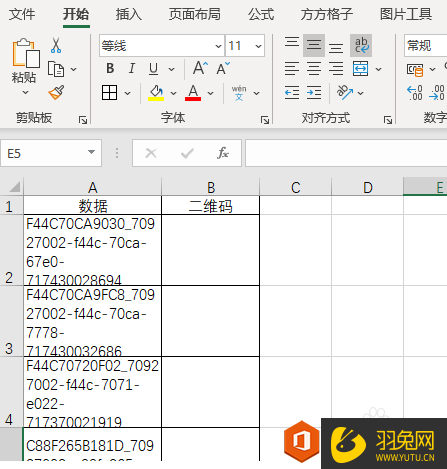
Task: Click the Paste clipboard icon
Action: [26, 53]
